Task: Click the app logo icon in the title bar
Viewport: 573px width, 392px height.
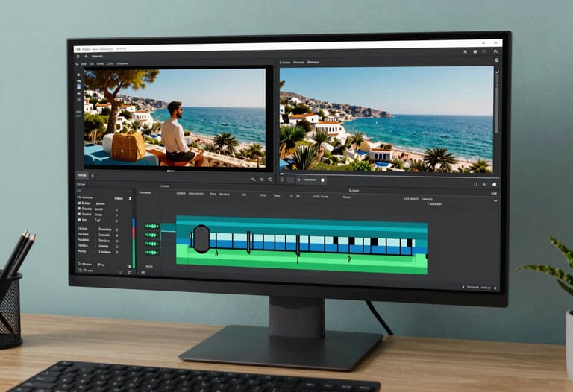Action: pos(78,49)
